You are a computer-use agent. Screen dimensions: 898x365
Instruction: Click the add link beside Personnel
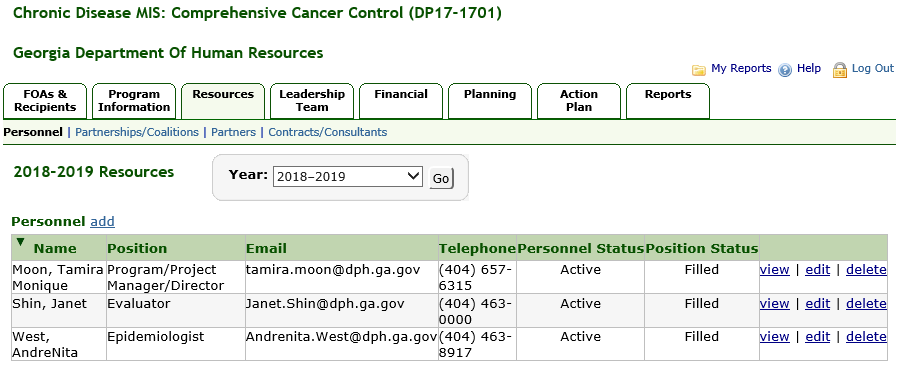click(x=103, y=222)
